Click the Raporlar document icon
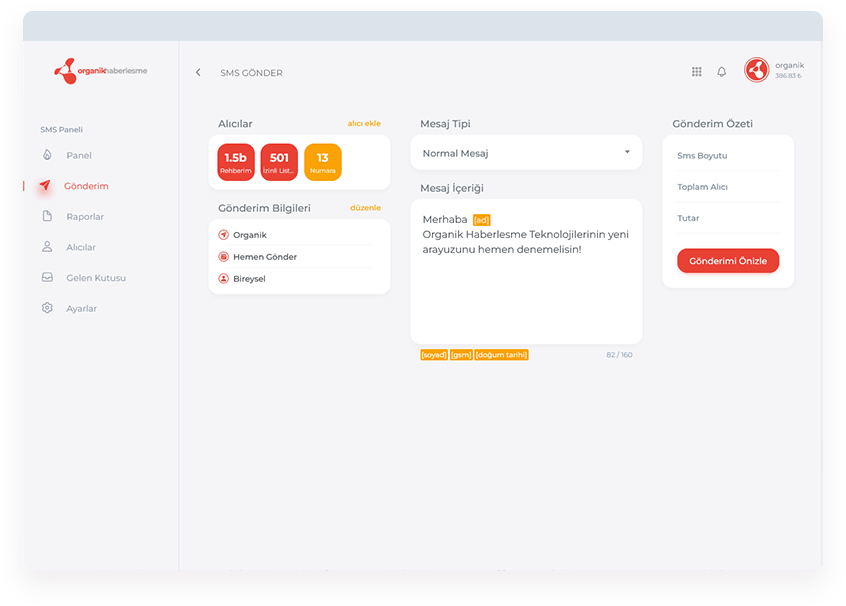This screenshot has width=846, height=606. tap(47, 217)
